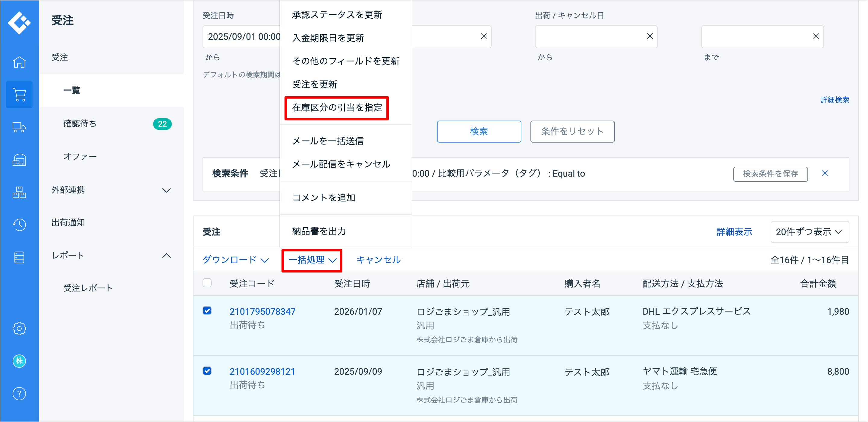Uncheck order 2101609298121 checkbox
Image resolution: width=868 pixels, height=422 pixels.
(x=207, y=371)
